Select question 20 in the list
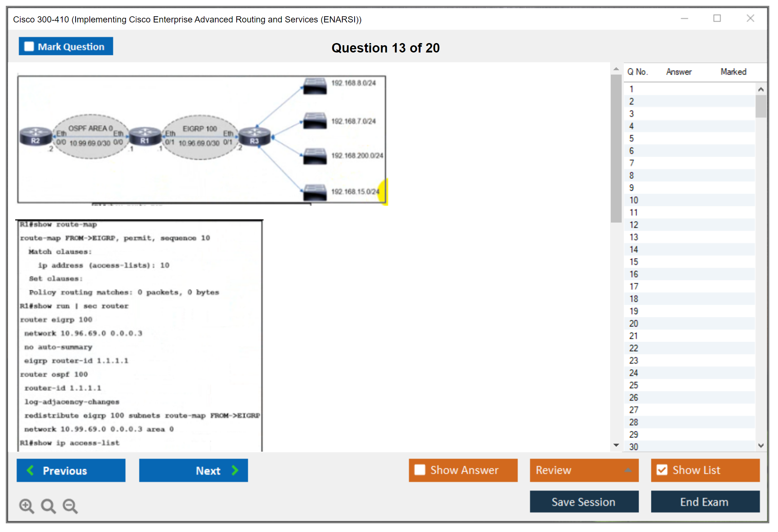This screenshot has width=778, height=532. [634, 324]
